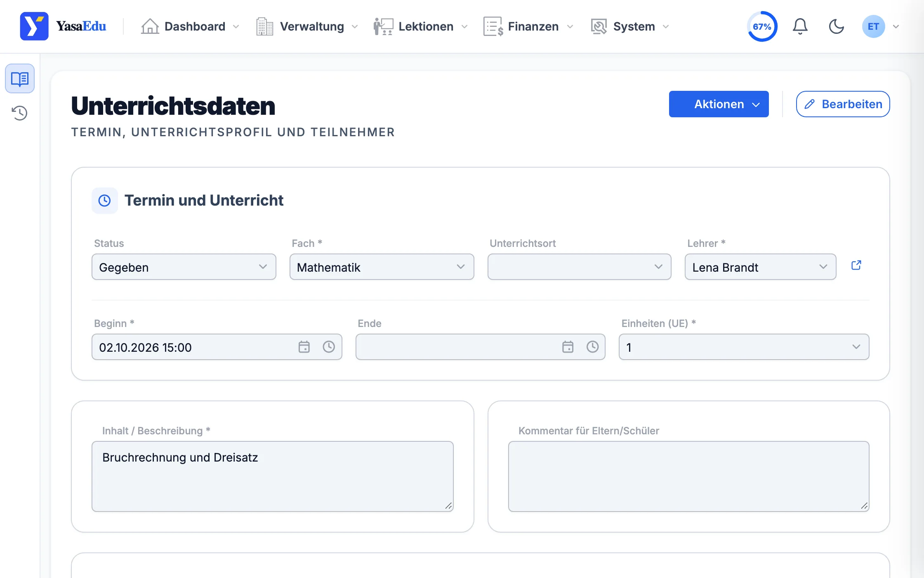Open teacher profile external link icon
The height and width of the screenshot is (578, 924).
(x=856, y=265)
